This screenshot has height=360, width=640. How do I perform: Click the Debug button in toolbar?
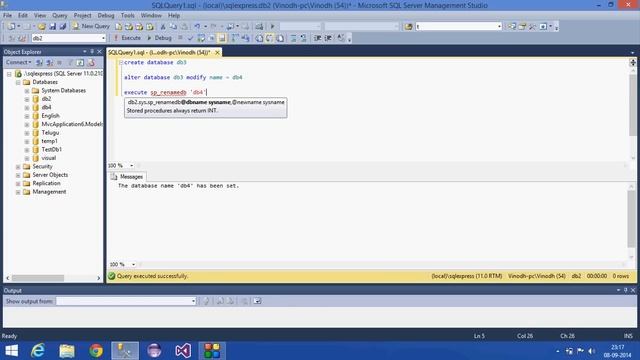point(159,38)
